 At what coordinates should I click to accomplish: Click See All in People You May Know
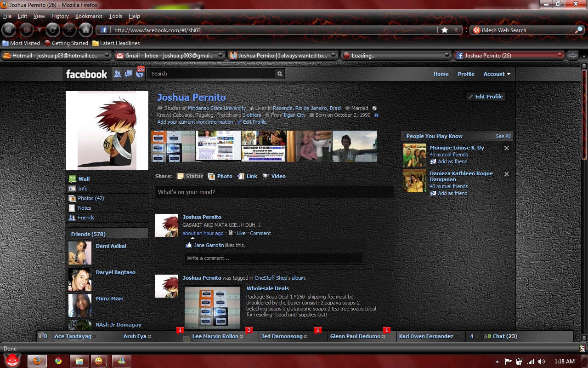click(503, 136)
